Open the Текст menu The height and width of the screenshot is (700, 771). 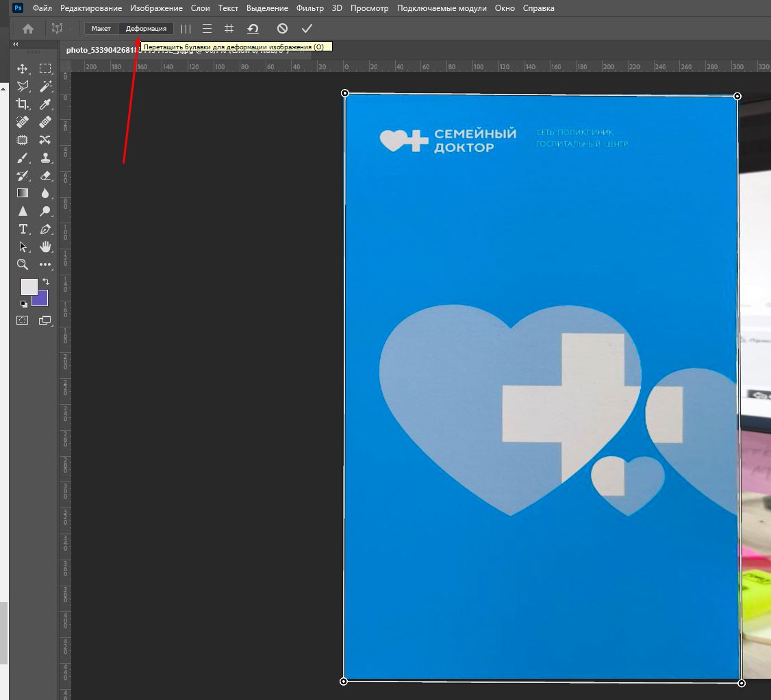(x=228, y=8)
